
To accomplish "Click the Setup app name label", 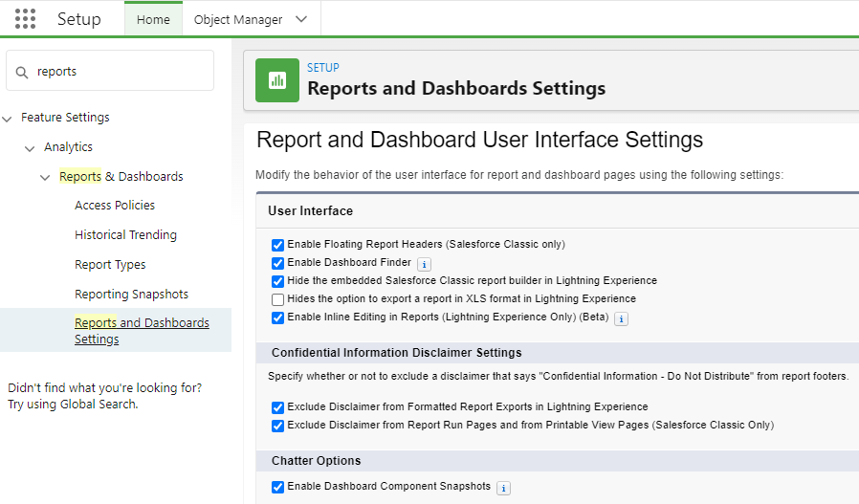I will [78, 19].
